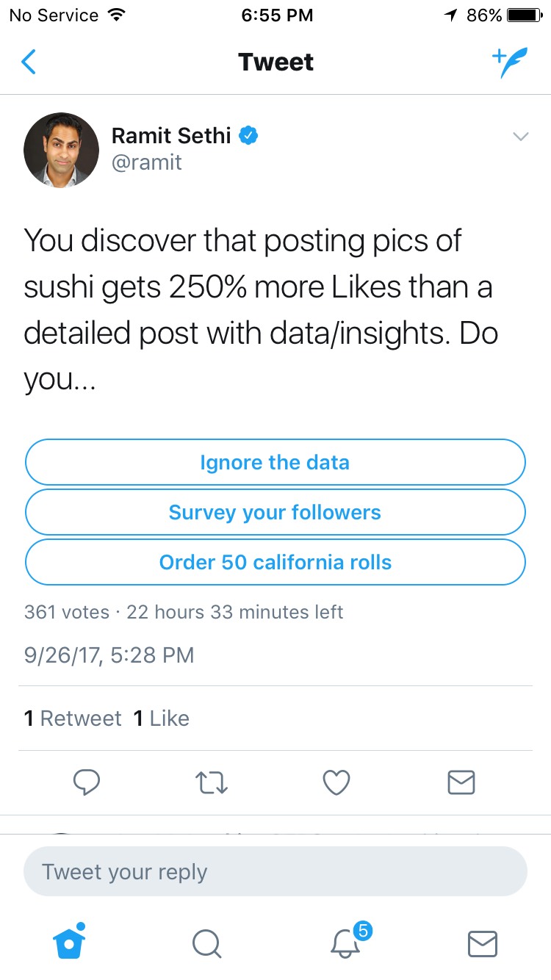
Task: Vote for "Ignore the data"
Action: coord(275,463)
